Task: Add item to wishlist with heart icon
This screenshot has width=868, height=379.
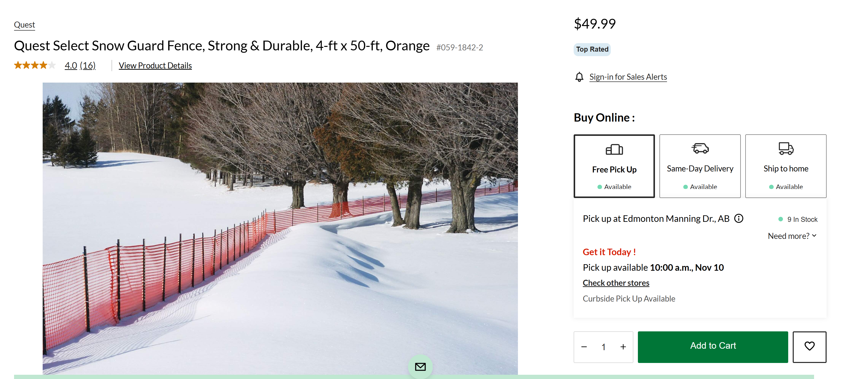Action: pos(809,347)
